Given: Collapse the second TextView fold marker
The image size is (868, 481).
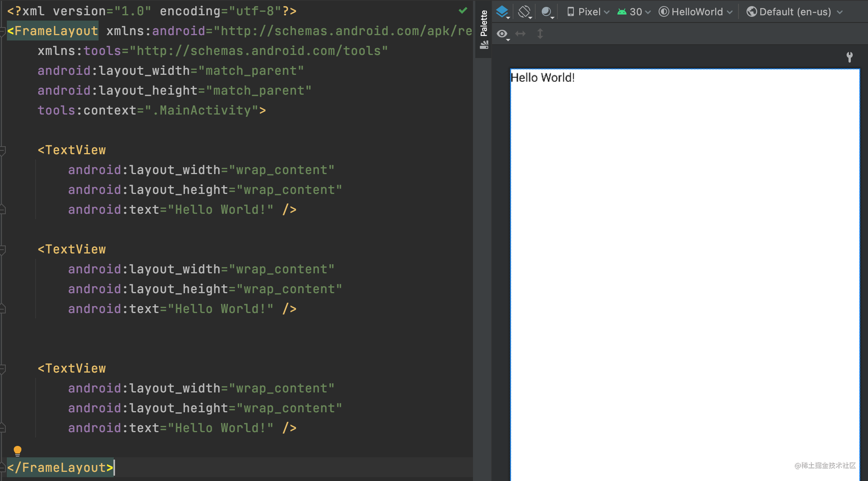Looking at the screenshot, I should point(3,250).
